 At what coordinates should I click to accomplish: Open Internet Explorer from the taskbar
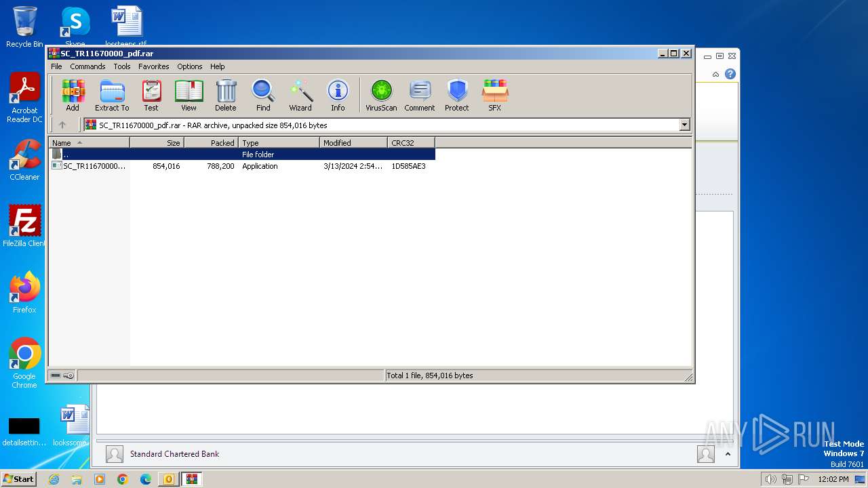(x=54, y=479)
